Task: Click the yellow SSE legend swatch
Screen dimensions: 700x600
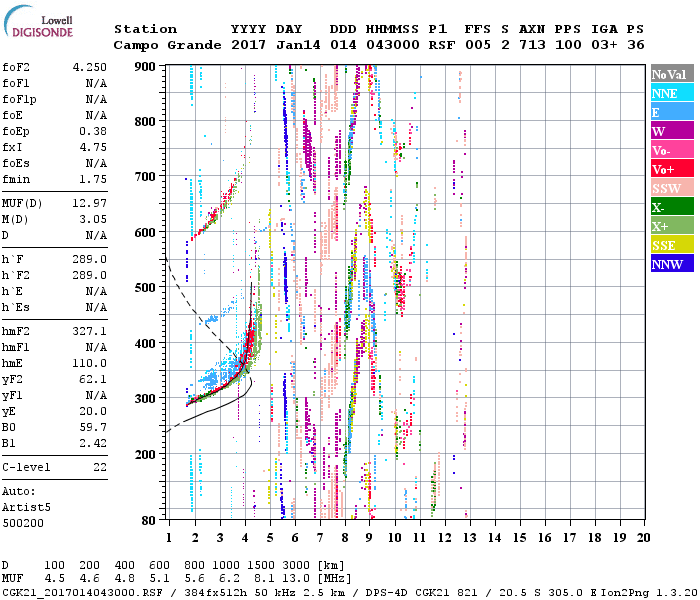Action: pos(671,245)
